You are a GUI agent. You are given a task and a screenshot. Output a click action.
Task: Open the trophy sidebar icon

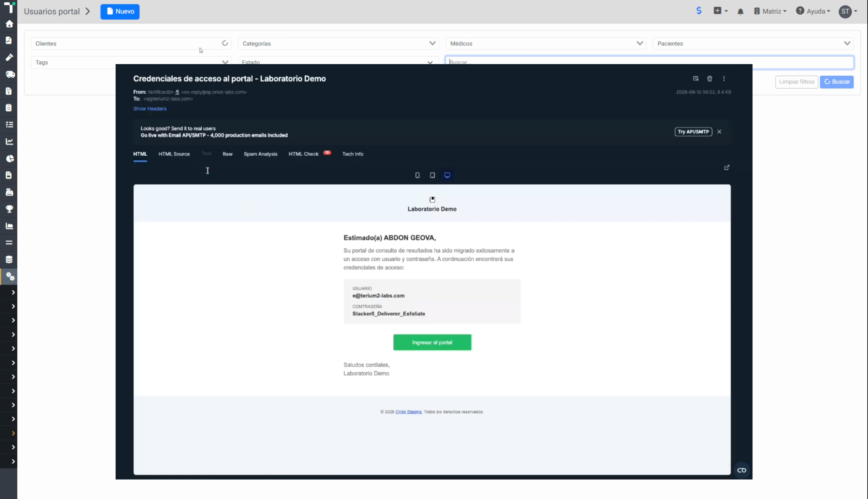[9, 209]
